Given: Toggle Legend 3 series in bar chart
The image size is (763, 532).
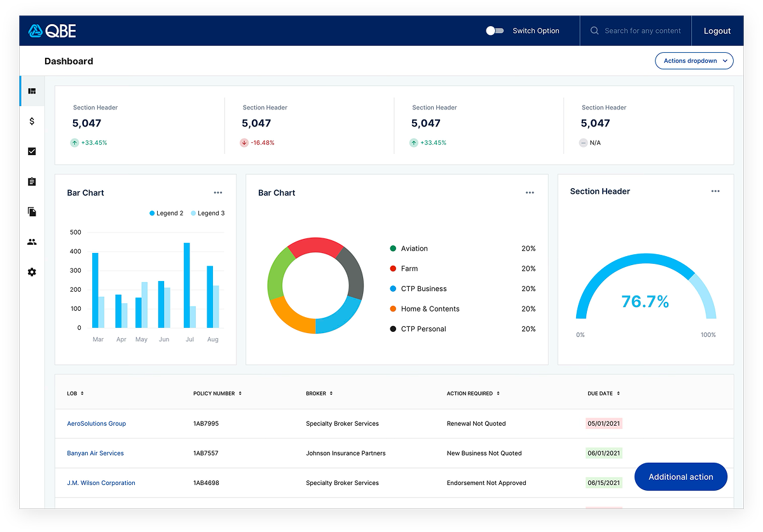Looking at the screenshot, I should coord(207,214).
